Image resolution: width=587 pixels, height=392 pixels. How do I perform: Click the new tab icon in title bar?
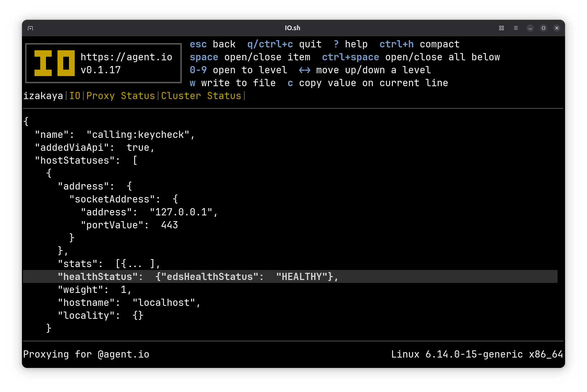pos(31,28)
